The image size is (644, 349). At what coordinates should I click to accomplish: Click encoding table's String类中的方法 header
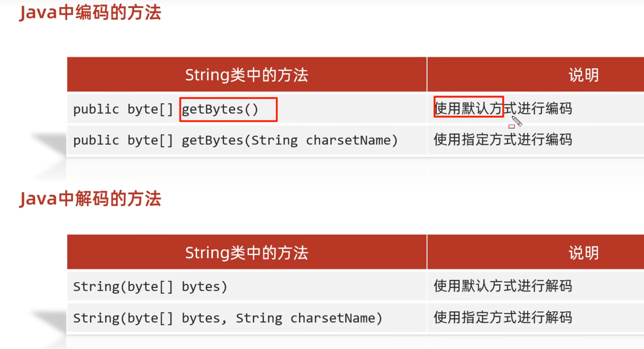tap(247, 75)
